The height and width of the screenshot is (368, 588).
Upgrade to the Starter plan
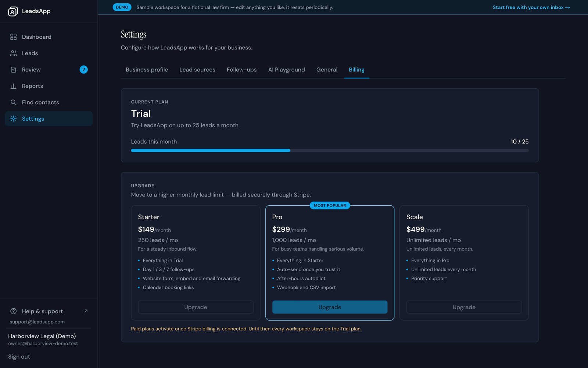pos(196,307)
